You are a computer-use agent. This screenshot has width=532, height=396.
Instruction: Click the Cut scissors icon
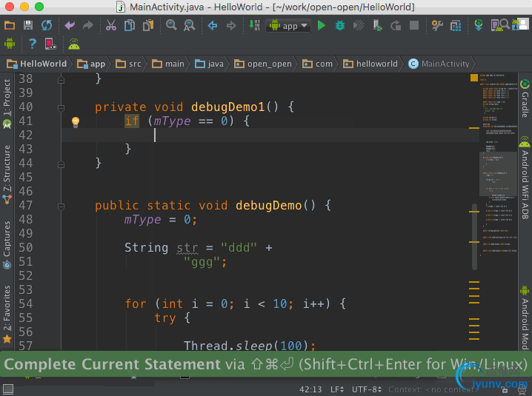click(111, 25)
